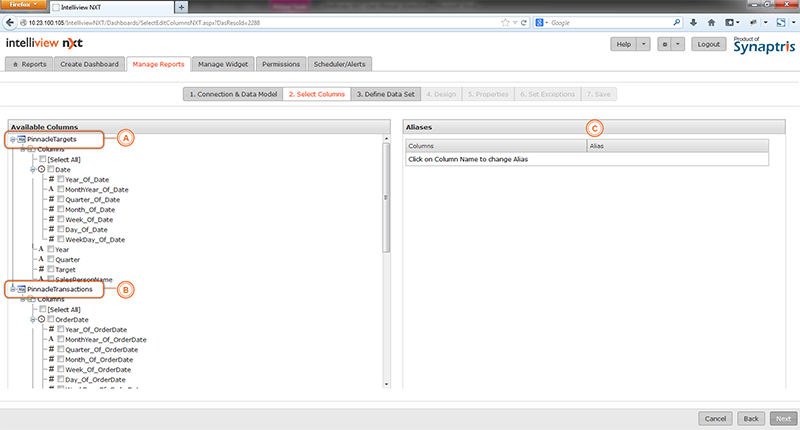
Task: Open the Help dropdown arrow
Action: (643, 45)
